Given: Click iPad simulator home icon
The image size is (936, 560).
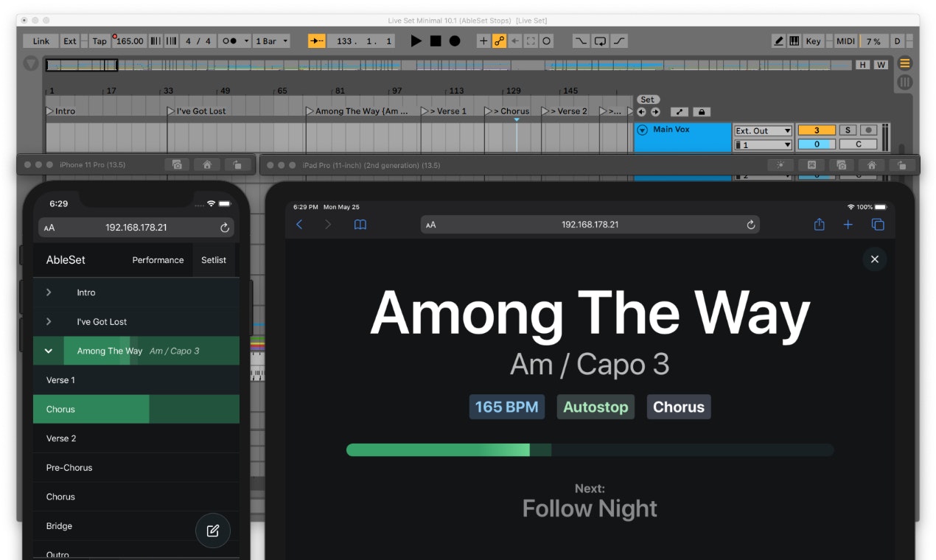Looking at the screenshot, I should [x=872, y=165].
